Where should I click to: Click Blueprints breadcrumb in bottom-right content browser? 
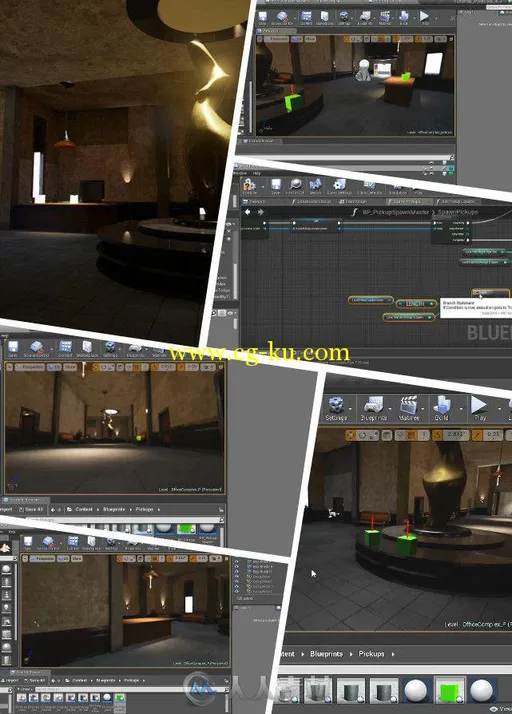[326, 653]
